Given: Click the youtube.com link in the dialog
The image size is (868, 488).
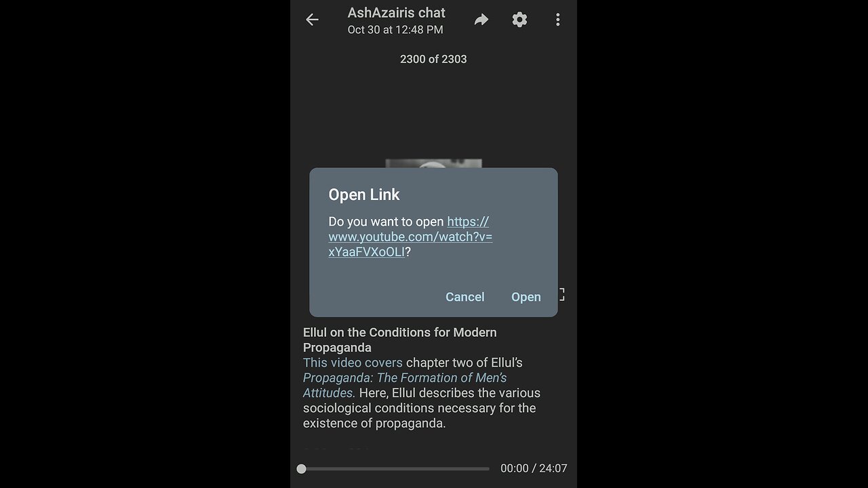Looking at the screenshot, I should [x=410, y=237].
